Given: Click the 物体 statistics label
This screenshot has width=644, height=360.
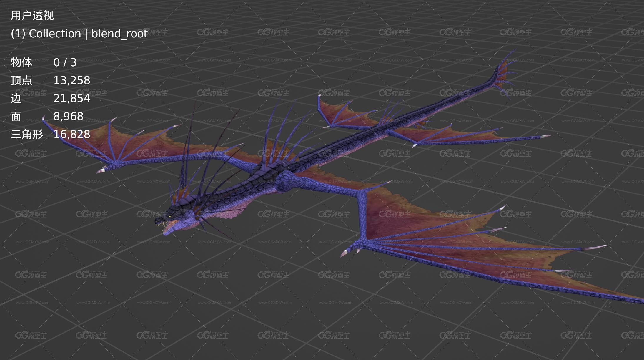Looking at the screenshot, I should pyautogui.click(x=21, y=62).
